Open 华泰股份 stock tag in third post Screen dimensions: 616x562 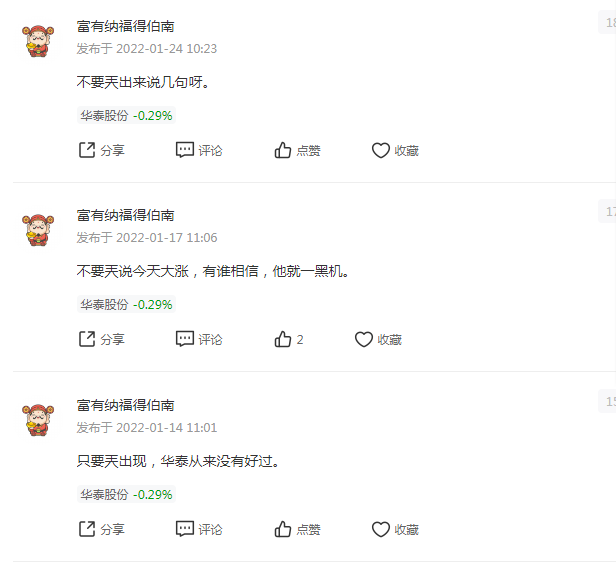pos(126,494)
